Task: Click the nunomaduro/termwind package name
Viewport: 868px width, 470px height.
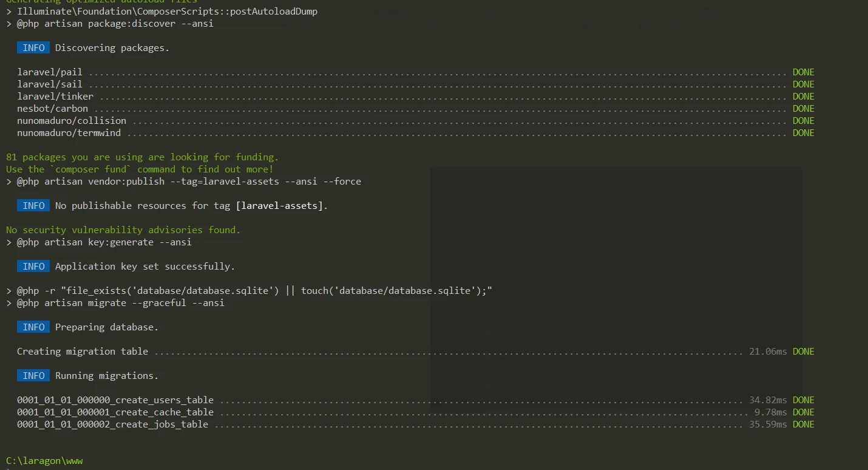Action: [x=69, y=133]
